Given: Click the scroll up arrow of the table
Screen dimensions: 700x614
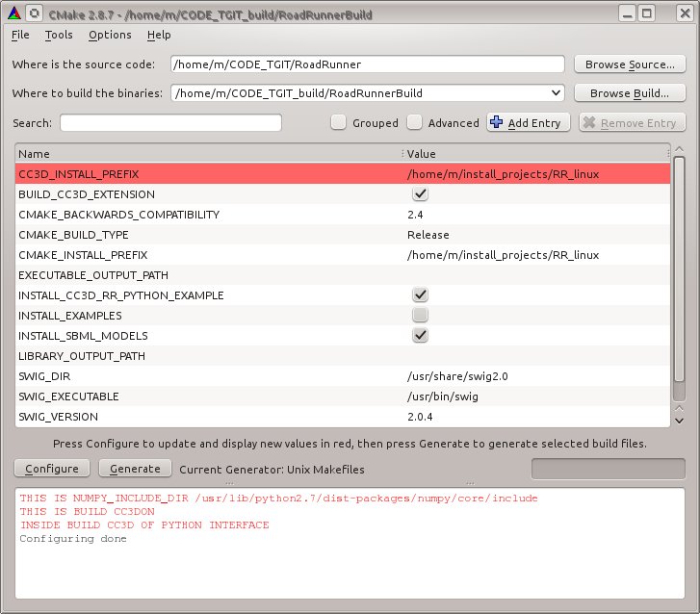Looking at the screenshot, I should tap(679, 149).
